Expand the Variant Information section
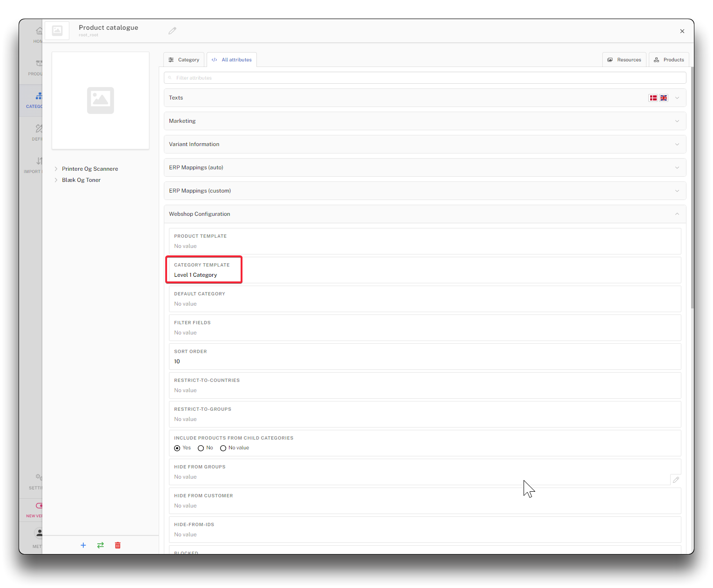This screenshot has width=713, height=588. tap(424, 144)
